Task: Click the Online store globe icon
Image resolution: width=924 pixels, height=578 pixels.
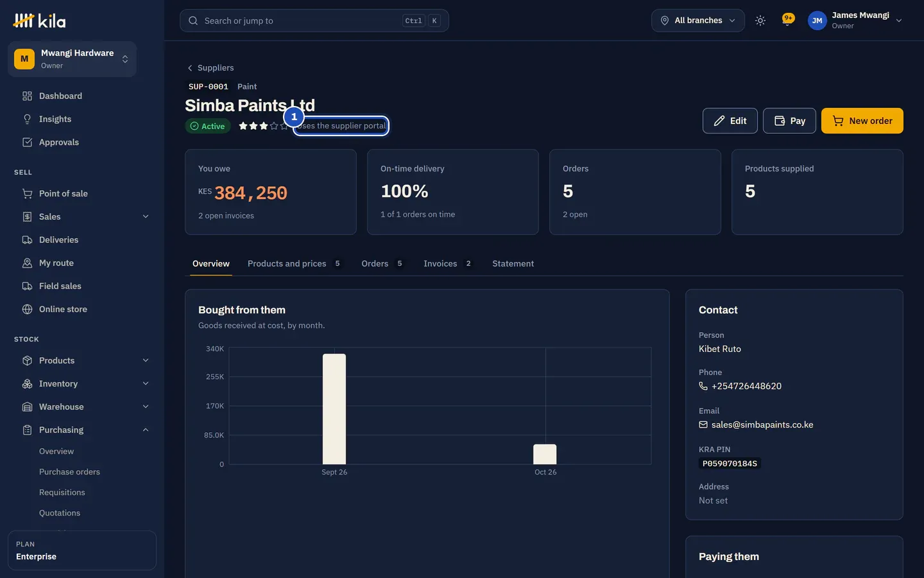Action: (x=27, y=309)
